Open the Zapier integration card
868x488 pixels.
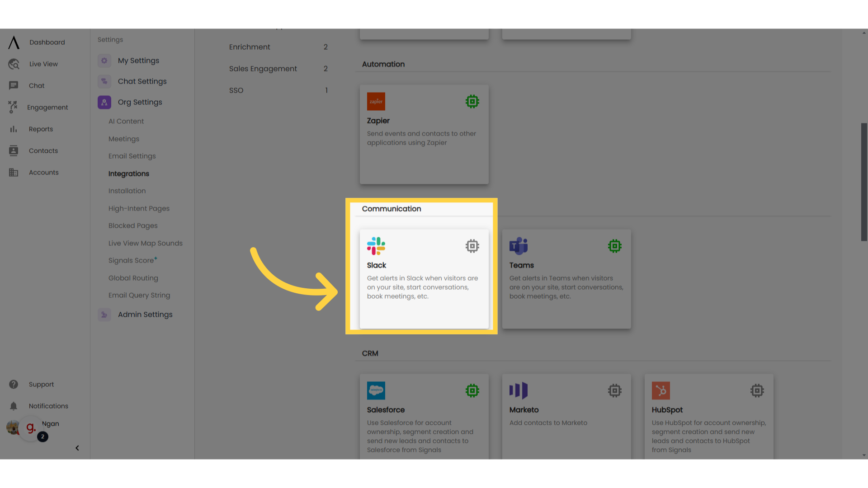coord(424,135)
